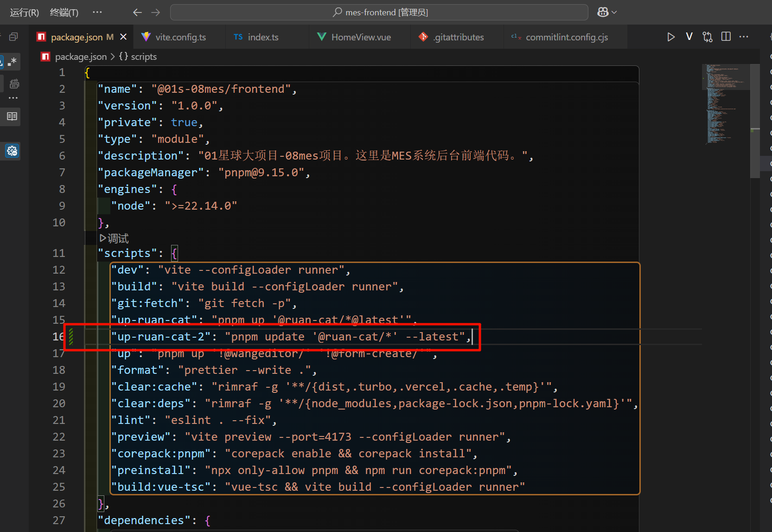772x532 pixels.
Task: Click the book icon in the search panel
Action: [12, 116]
